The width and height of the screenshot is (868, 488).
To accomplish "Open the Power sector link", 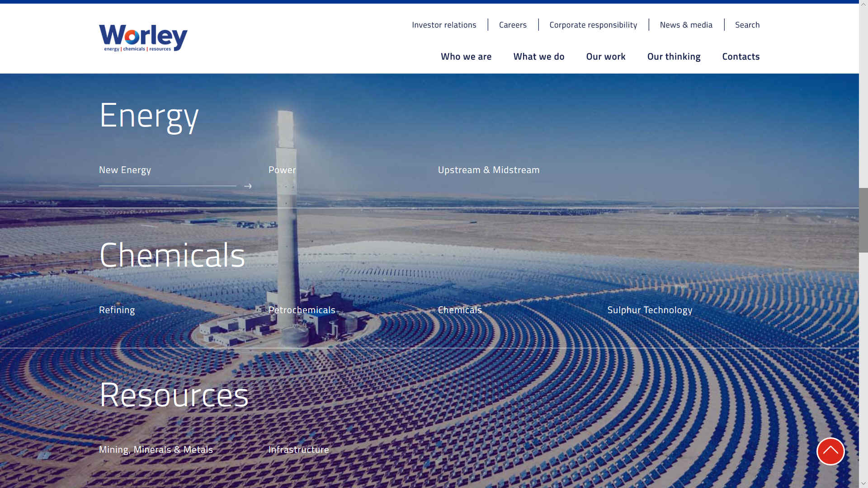I will [282, 170].
